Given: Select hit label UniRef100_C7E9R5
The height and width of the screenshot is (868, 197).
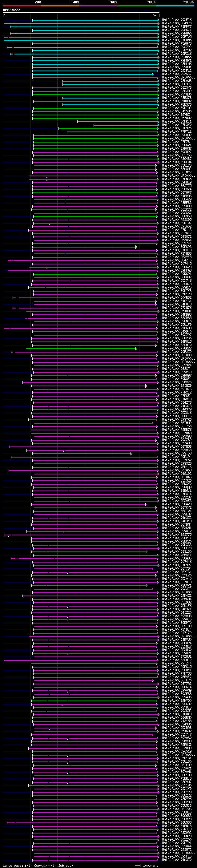Looking at the screenshot, I should coord(176,128).
